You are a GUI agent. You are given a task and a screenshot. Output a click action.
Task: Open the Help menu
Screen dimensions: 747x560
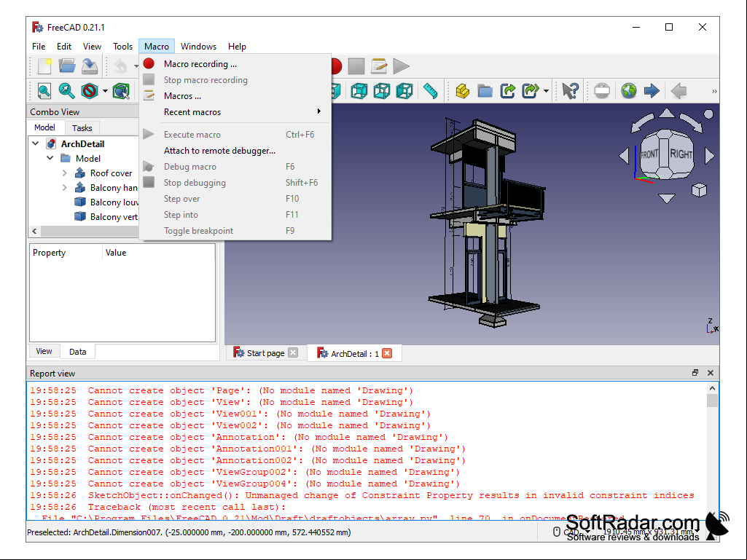pos(237,46)
